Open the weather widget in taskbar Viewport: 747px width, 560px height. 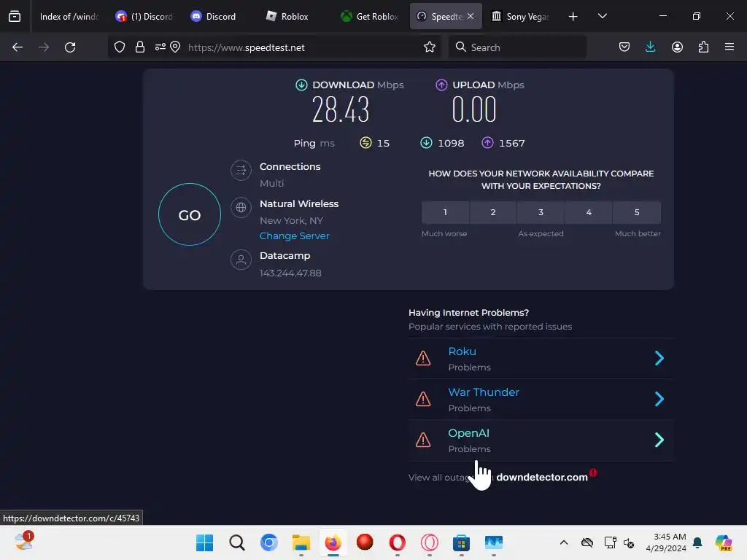24,542
